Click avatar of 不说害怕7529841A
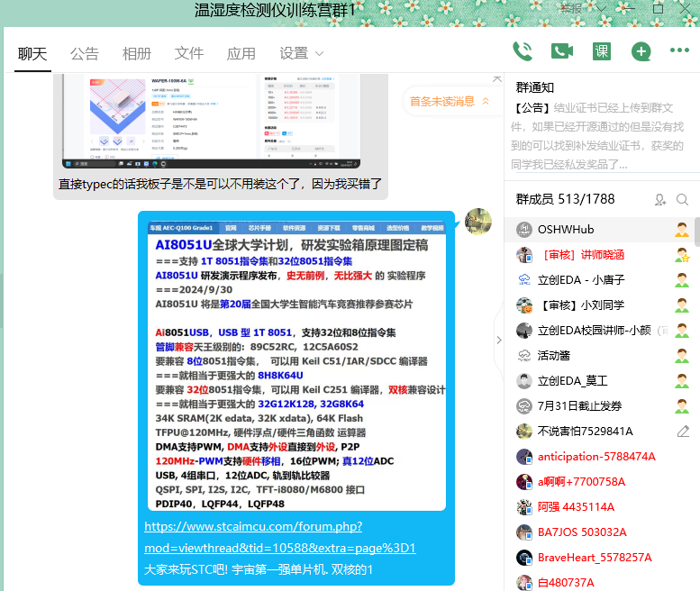Screen dimensions: 700x591 click(524, 432)
